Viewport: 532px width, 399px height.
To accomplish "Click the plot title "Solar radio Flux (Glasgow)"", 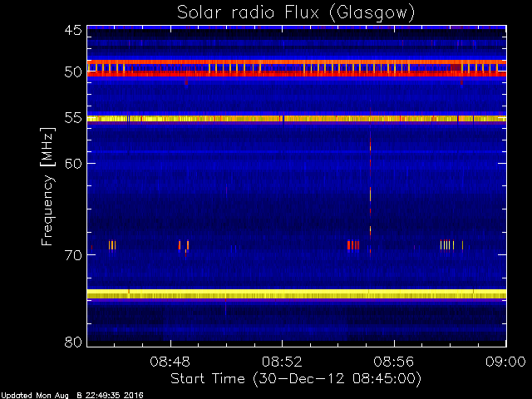I will tap(296, 13).
